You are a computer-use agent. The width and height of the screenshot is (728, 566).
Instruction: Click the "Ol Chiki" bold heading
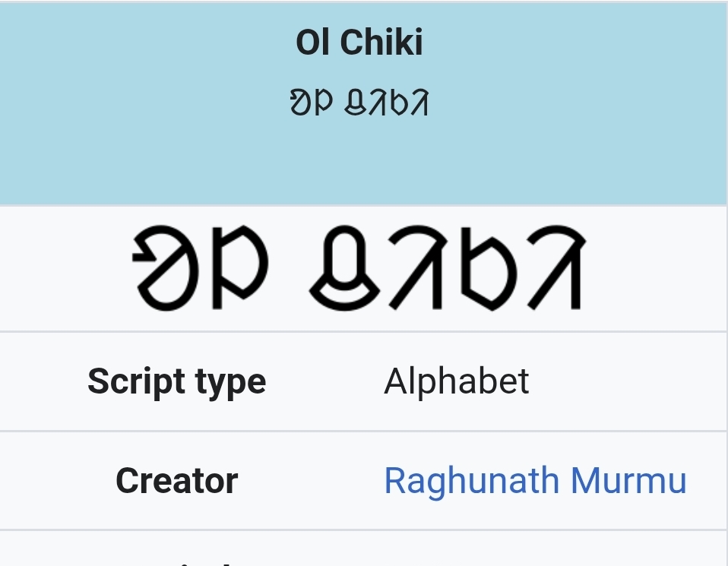pos(359,42)
